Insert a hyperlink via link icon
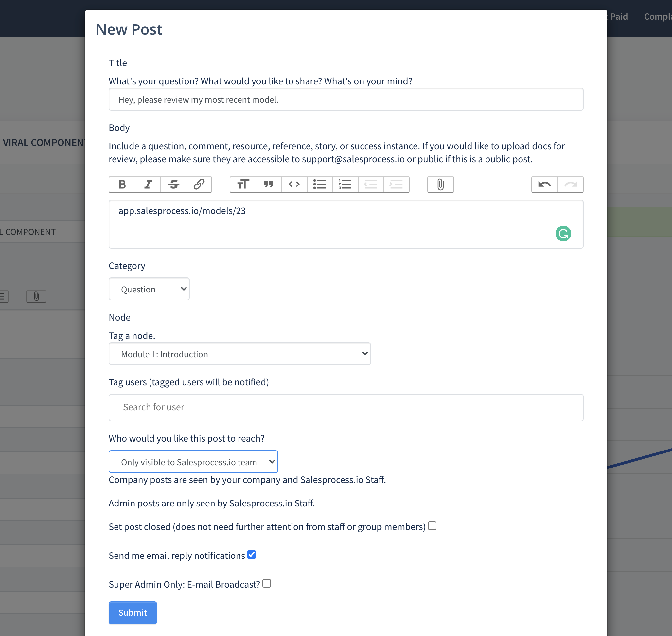 [x=199, y=185]
